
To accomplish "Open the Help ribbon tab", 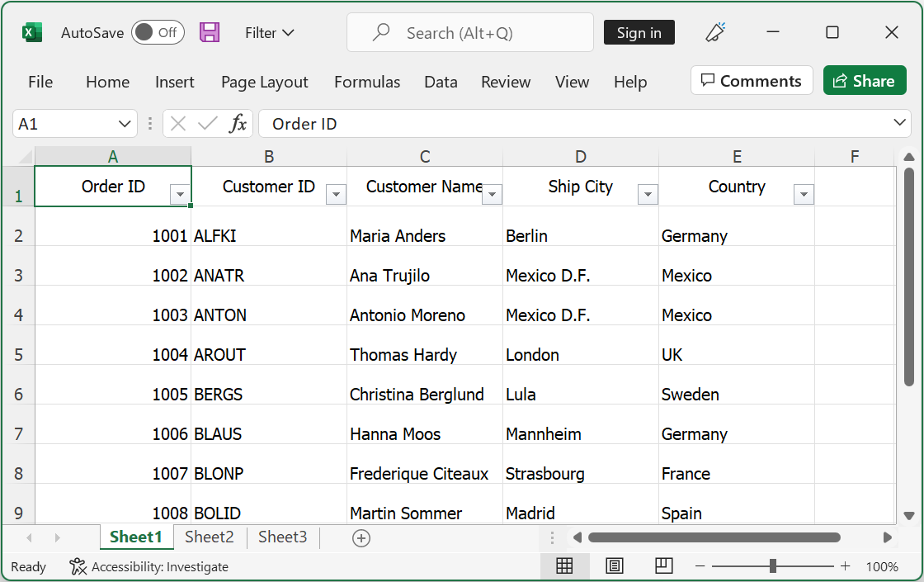I will 630,82.
